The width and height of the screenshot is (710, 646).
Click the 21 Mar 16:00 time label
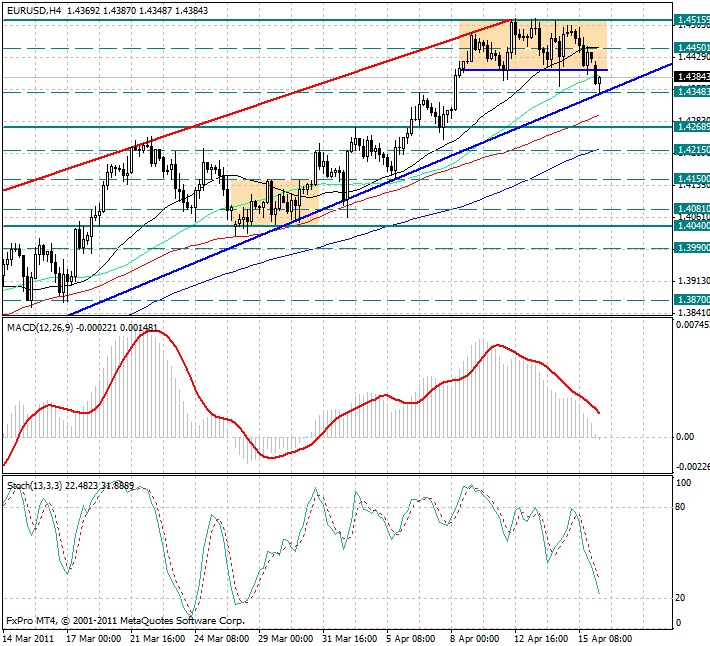158,639
